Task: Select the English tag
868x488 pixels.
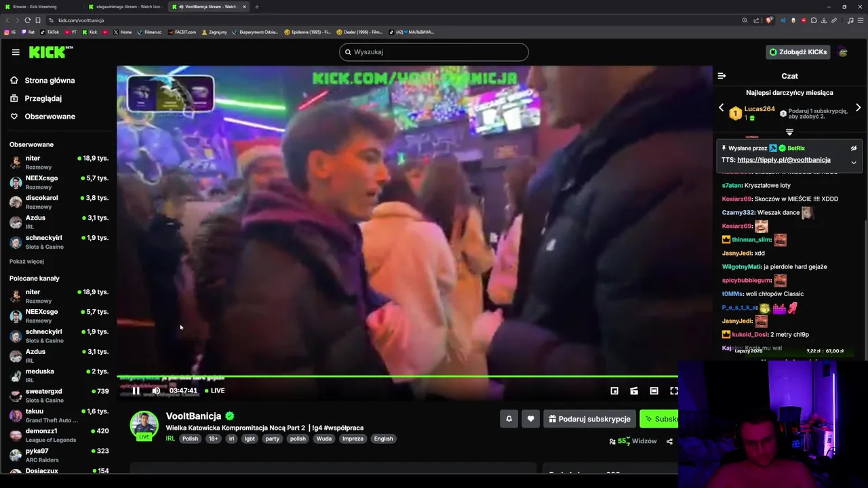Action: click(x=384, y=439)
